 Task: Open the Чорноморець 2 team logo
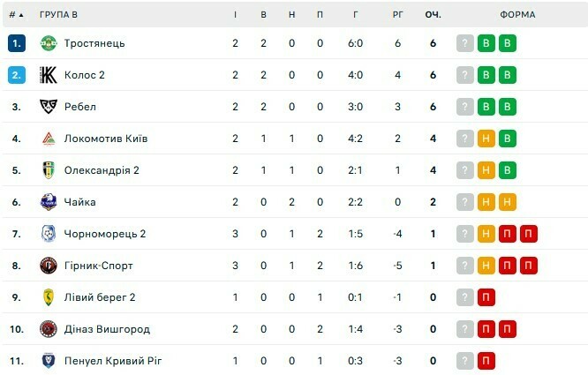click(x=49, y=234)
